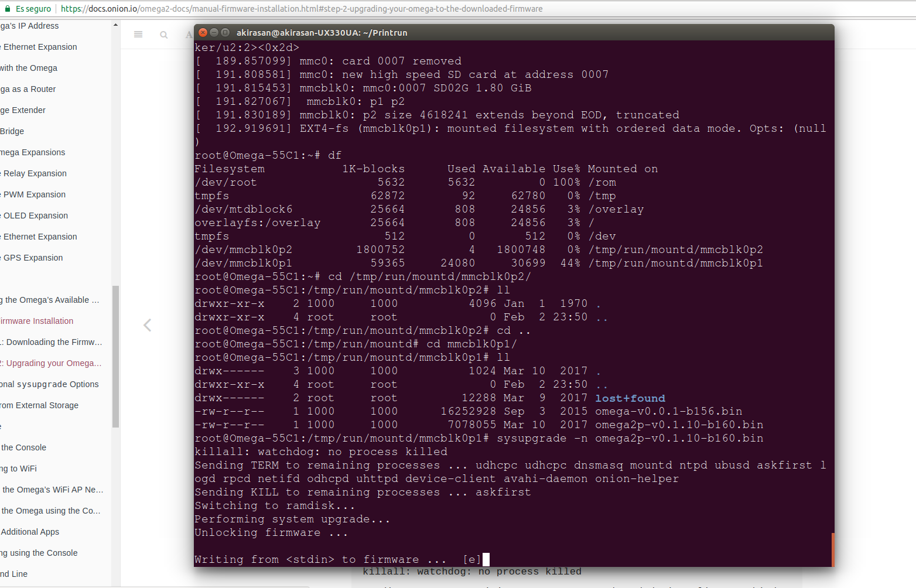Open the firmware Installation sidebar entry
Image resolution: width=916 pixels, height=588 pixels.
(37, 321)
